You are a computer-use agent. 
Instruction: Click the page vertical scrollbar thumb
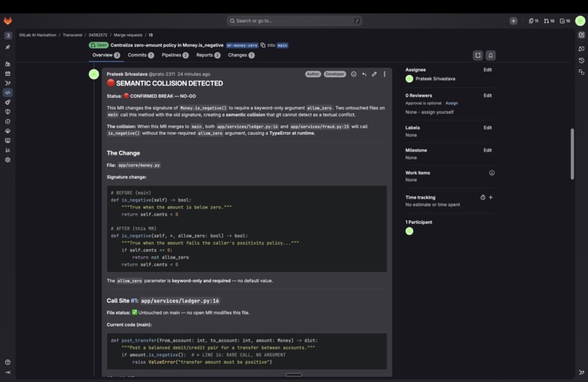(x=572, y=154)
